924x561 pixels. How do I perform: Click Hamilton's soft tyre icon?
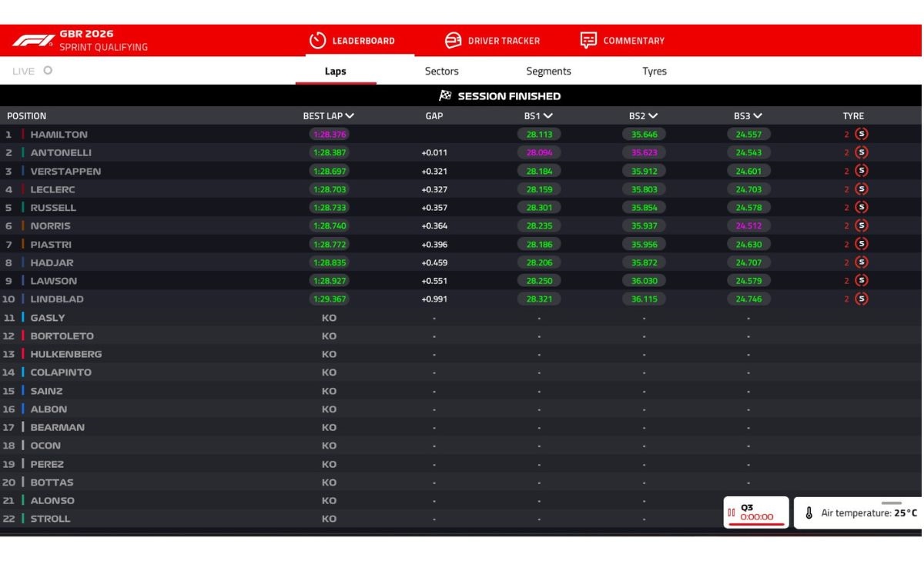point(862,134)
